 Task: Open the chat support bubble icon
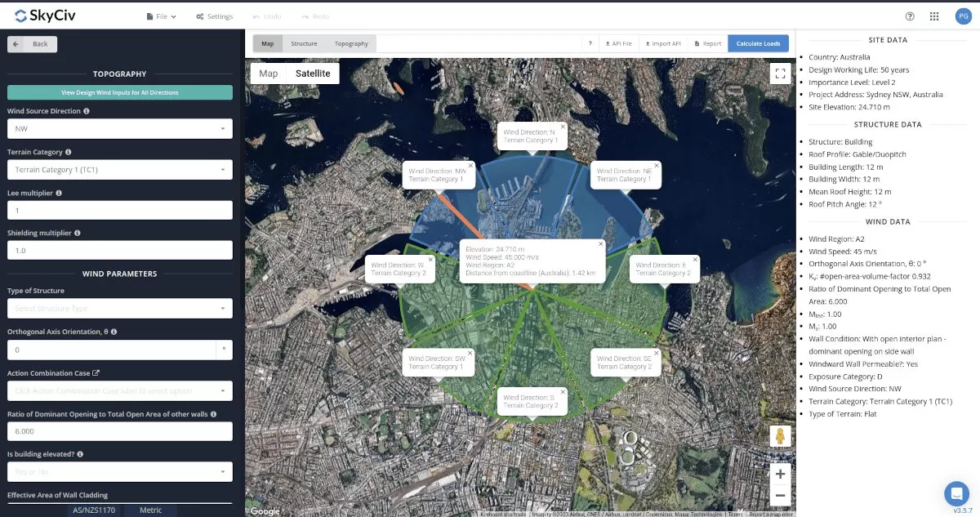956,493
